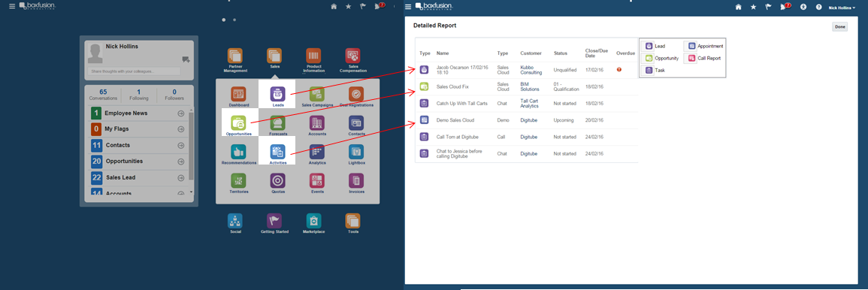Image resolution: width=868 pixels, height=290 pixels.
Task: Open the Analytics icon
Action: point(317,153)
